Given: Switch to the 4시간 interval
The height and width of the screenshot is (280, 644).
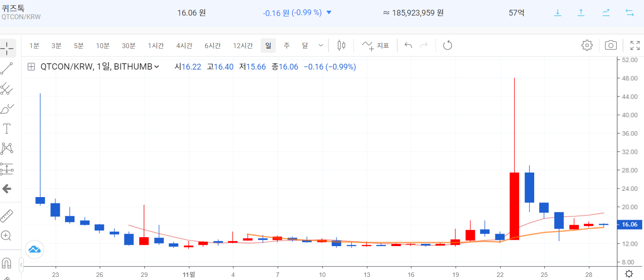Looking at the screenshot, I should coord(184,45).
